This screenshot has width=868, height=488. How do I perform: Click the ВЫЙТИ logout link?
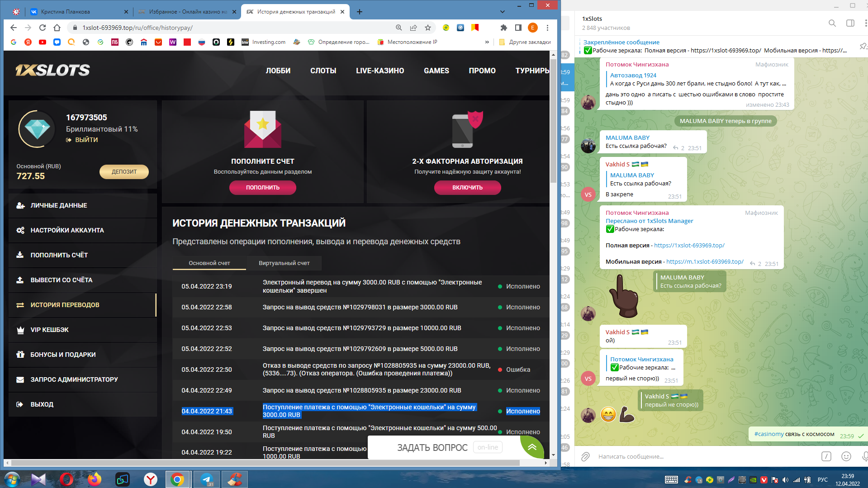82,140
